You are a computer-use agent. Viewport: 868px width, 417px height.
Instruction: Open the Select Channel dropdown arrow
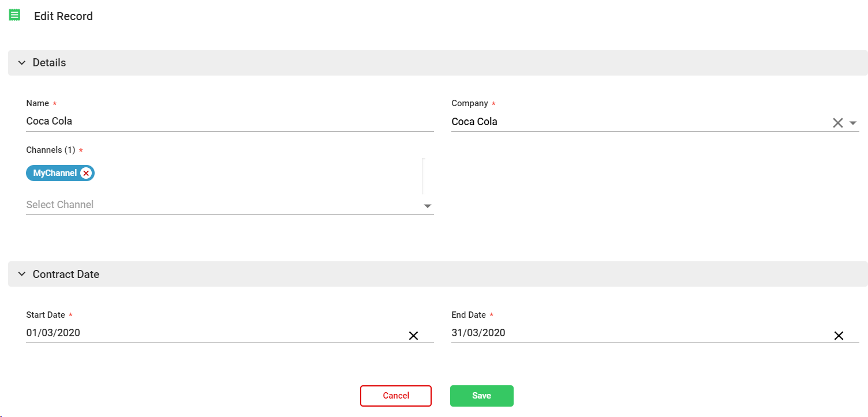click(428, 206)
